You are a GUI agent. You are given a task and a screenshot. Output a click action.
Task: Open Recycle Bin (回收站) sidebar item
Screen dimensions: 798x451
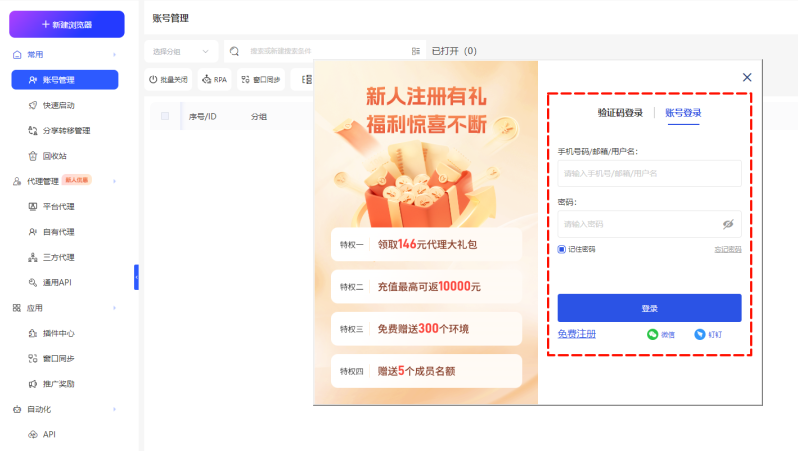54,156
